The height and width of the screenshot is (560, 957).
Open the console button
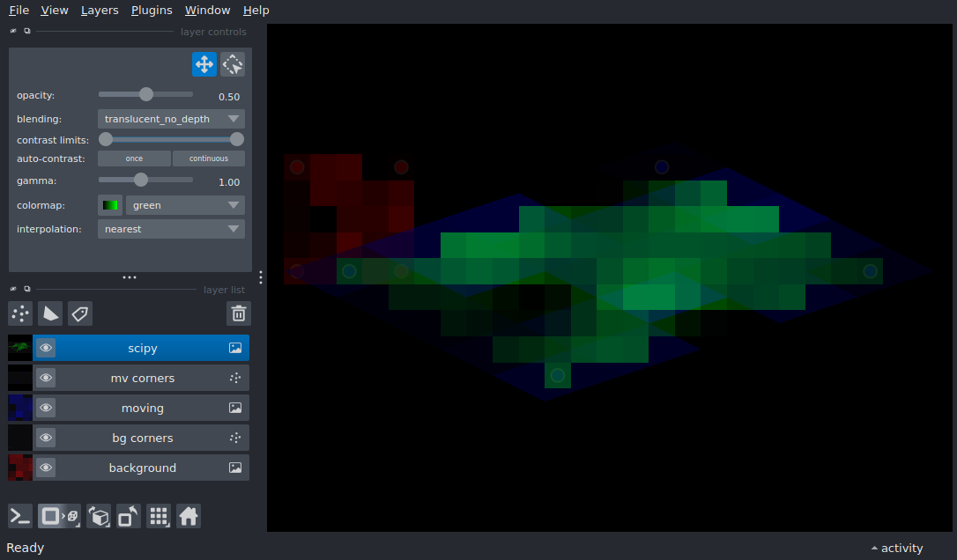coord(20,516)
